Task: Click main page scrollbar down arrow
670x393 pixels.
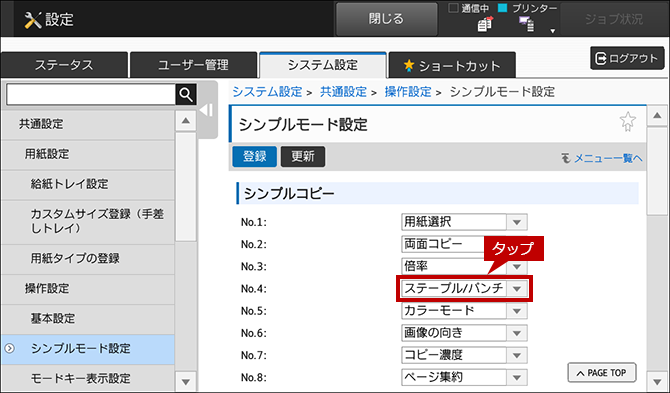Action: (657, 381)
